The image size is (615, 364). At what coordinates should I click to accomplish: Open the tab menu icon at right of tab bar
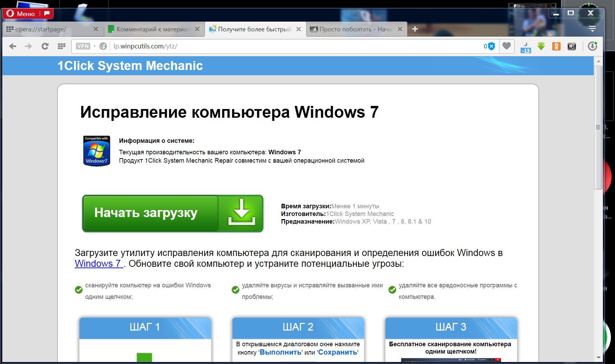[x=592, y=29]
